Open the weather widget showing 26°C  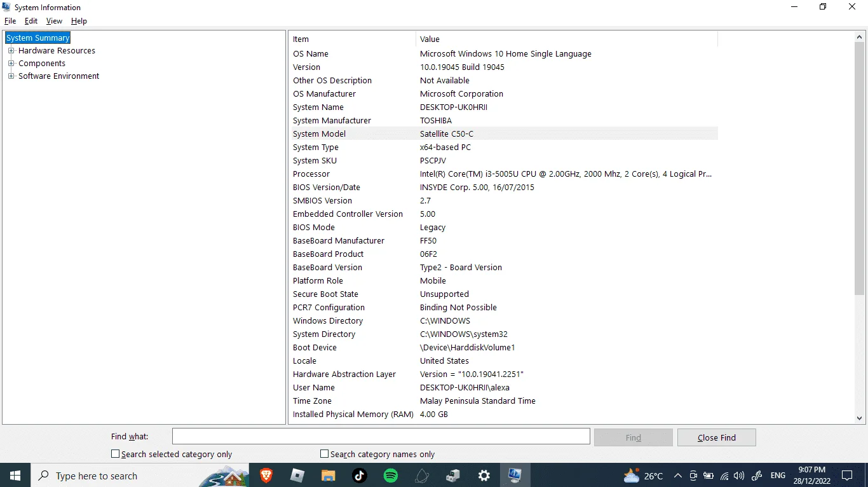coord(644,476)
